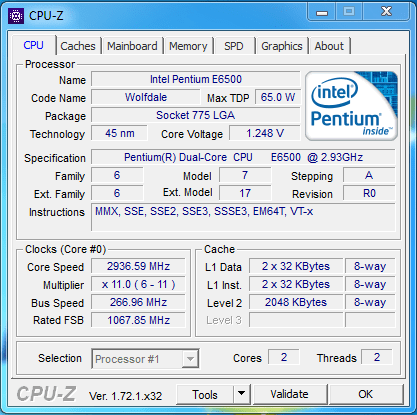Select the CPU tab
Screen dimensions: 417x415
pyautogui.click(x=33, y=45)
